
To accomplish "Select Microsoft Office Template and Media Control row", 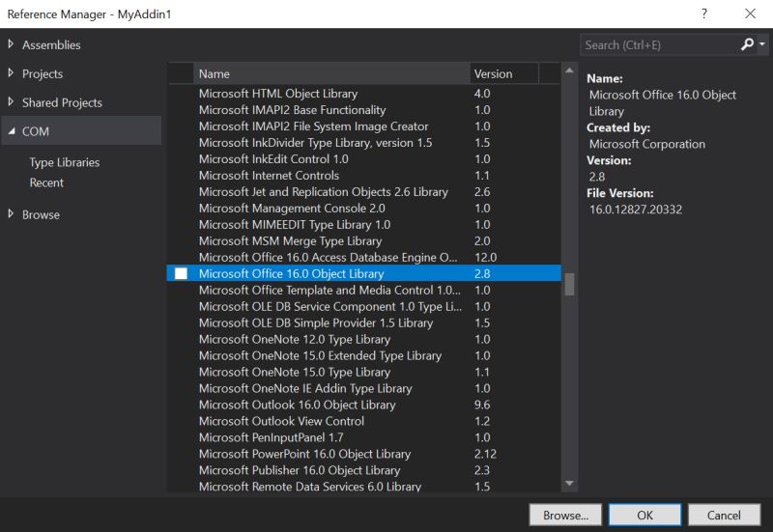I will [364, 290].
